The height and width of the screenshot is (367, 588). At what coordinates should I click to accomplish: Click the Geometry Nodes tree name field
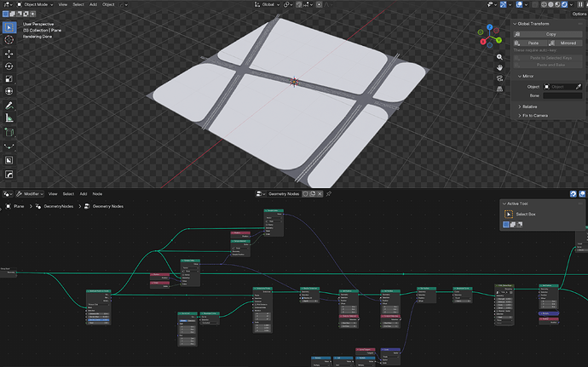[284, 194]
